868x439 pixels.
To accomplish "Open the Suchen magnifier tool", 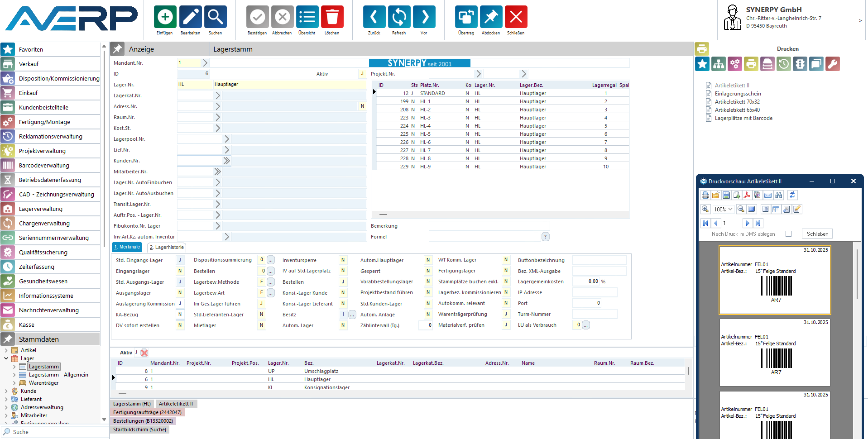I will (x=215, y=17).
